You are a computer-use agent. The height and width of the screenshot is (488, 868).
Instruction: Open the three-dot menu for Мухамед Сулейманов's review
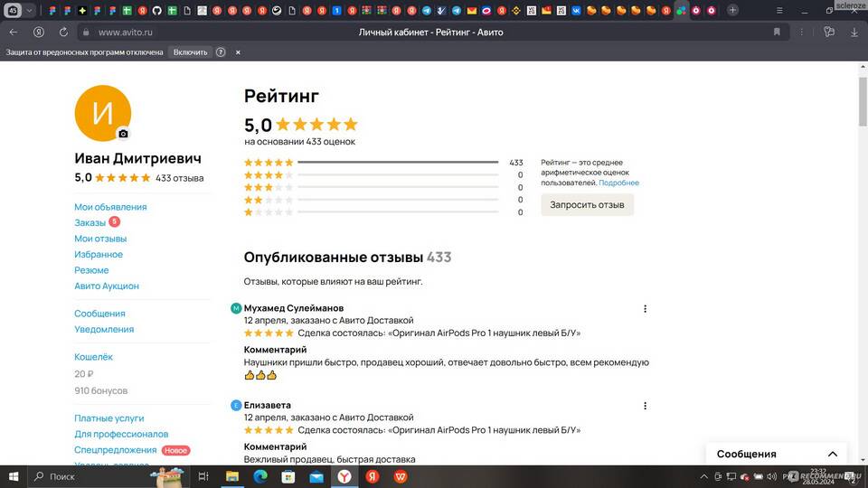[x=645, y=309]
